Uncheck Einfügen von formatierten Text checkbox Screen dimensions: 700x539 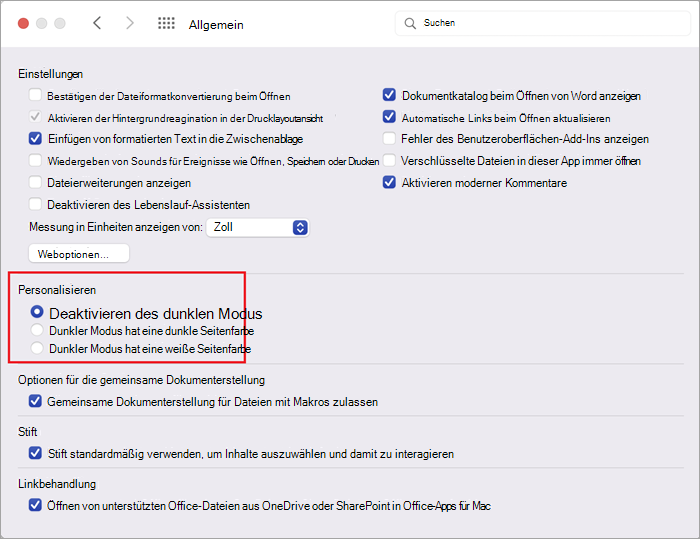pyautogui.click(x=35, y=138)
